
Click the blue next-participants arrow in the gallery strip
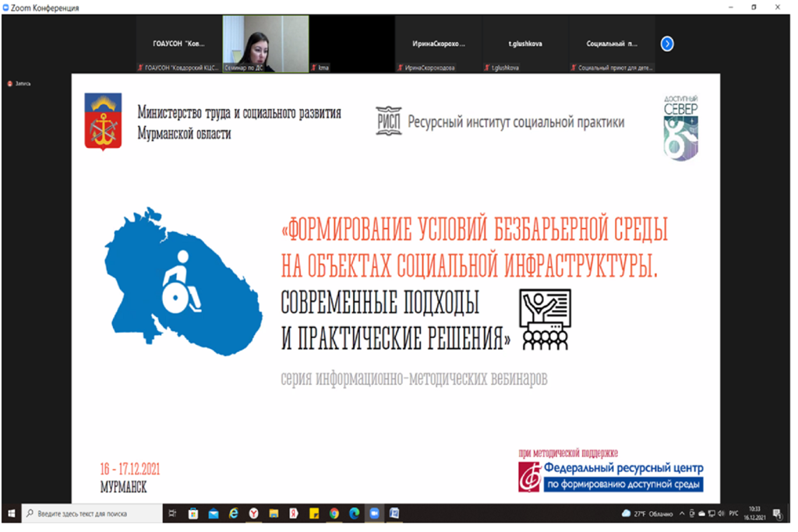tap(667, 44)
